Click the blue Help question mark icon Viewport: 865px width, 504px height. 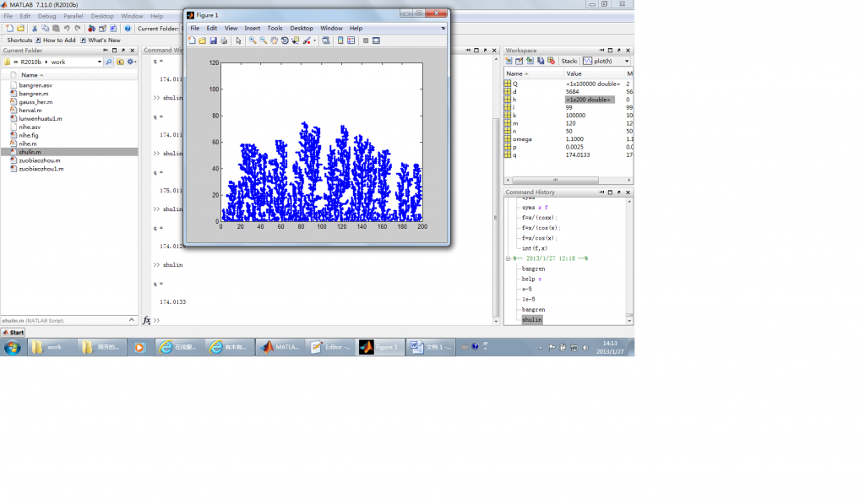(x=128, y=28)
